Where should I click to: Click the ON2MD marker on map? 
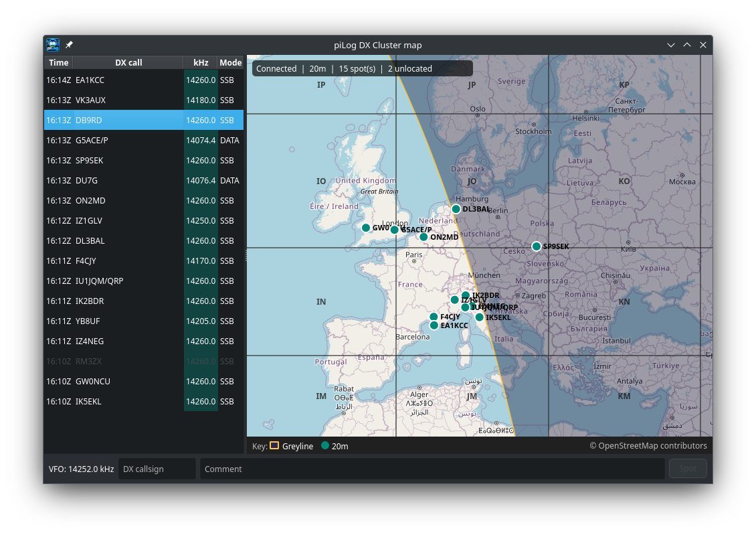pos(423,237)
